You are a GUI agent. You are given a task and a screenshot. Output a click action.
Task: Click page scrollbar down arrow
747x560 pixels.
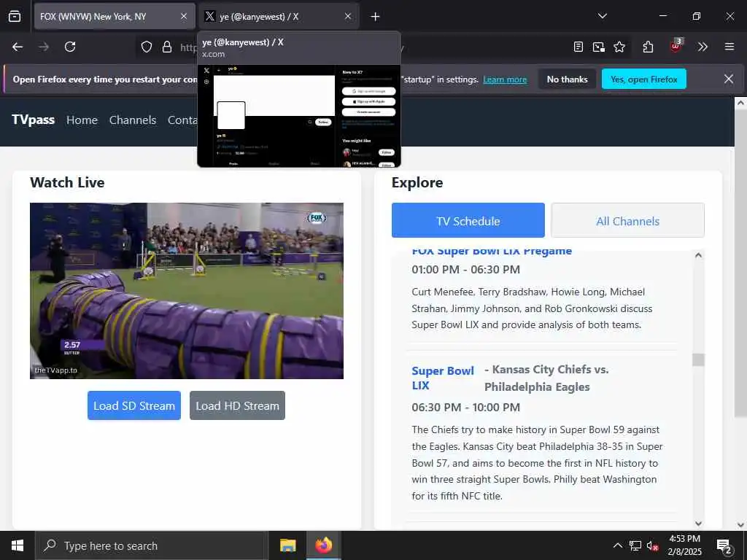coord(740,525)
